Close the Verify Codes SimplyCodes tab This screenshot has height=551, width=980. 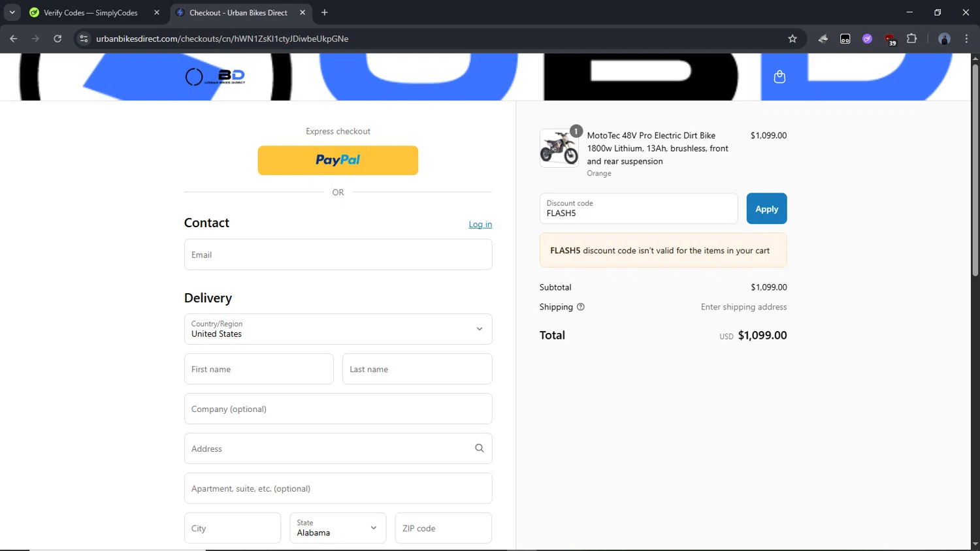pos(157,12)
